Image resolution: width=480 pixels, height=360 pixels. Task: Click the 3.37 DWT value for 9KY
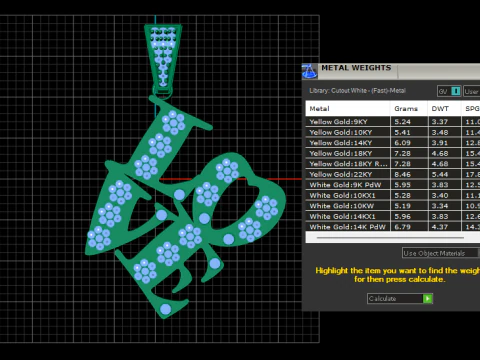440,122
